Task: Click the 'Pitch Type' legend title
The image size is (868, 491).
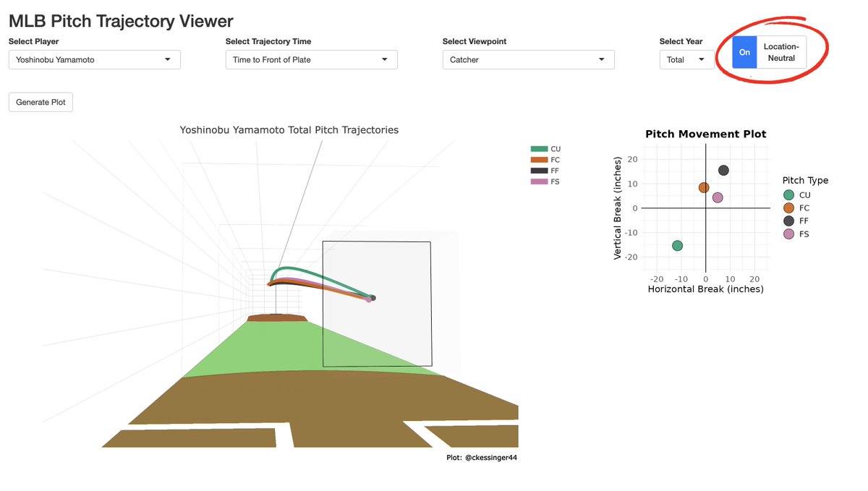Action: [806, 181]
